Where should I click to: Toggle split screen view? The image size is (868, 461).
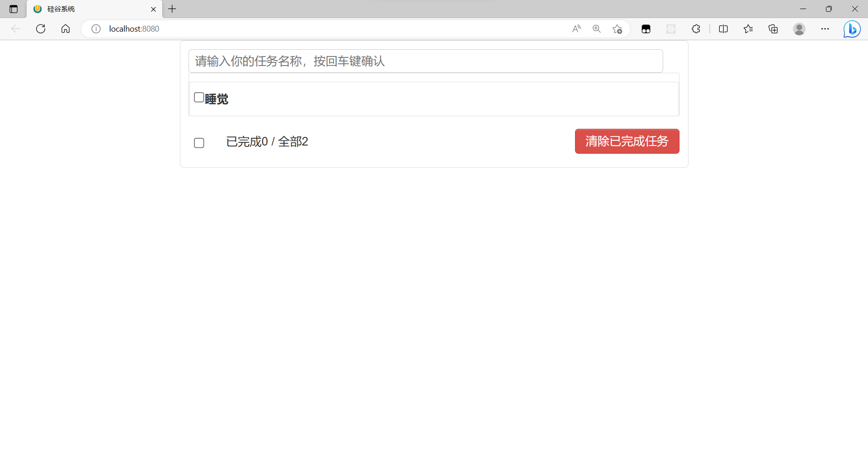click(723, 29)
